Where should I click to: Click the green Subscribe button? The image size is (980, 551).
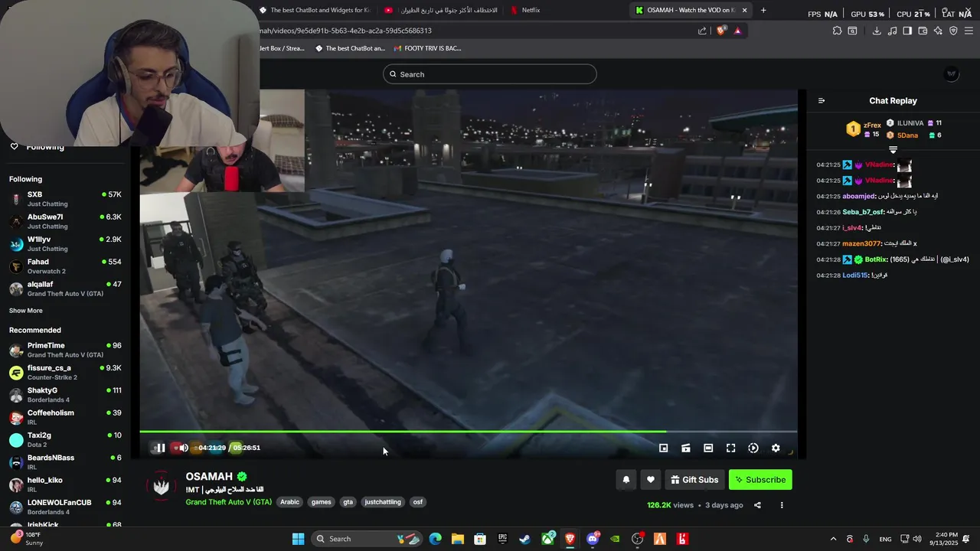760,480
